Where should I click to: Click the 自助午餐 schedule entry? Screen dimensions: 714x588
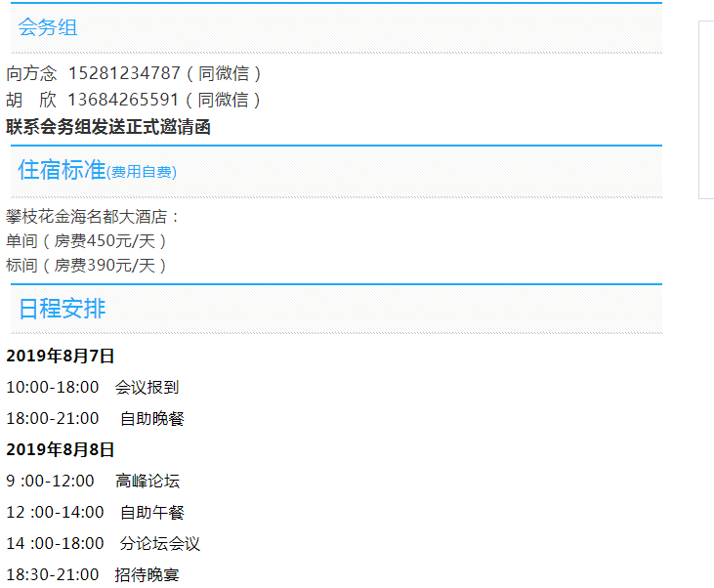pyautogui.click(x=151, y=512)
